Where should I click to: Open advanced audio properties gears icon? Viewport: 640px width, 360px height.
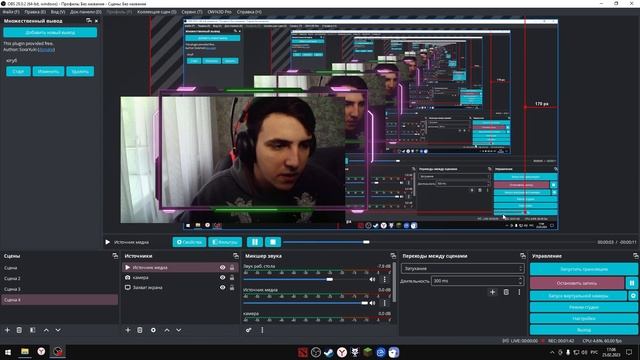(x=249, y=330)
